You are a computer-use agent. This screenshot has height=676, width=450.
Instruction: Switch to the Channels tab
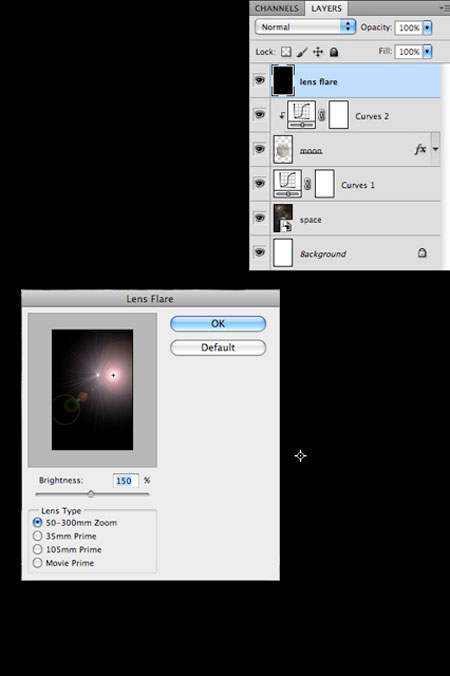tap(276, 8)
